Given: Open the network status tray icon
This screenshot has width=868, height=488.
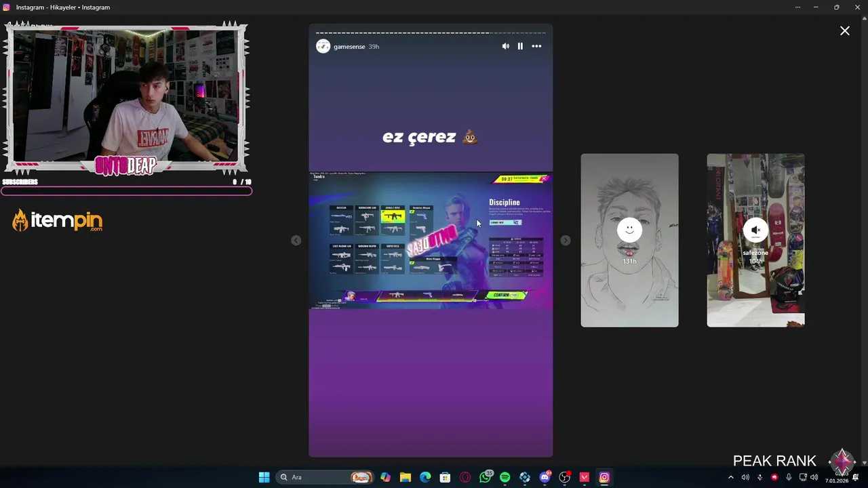Looking at the screenshot, I should coord(803,477).
